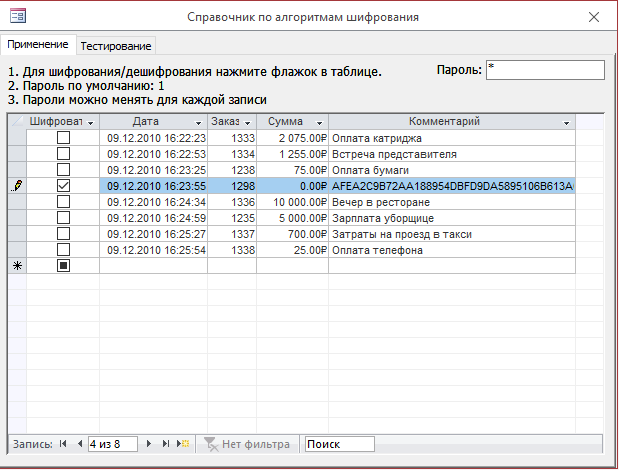
Task: Switch to the Тестирование tab
Action: point(116,46)
